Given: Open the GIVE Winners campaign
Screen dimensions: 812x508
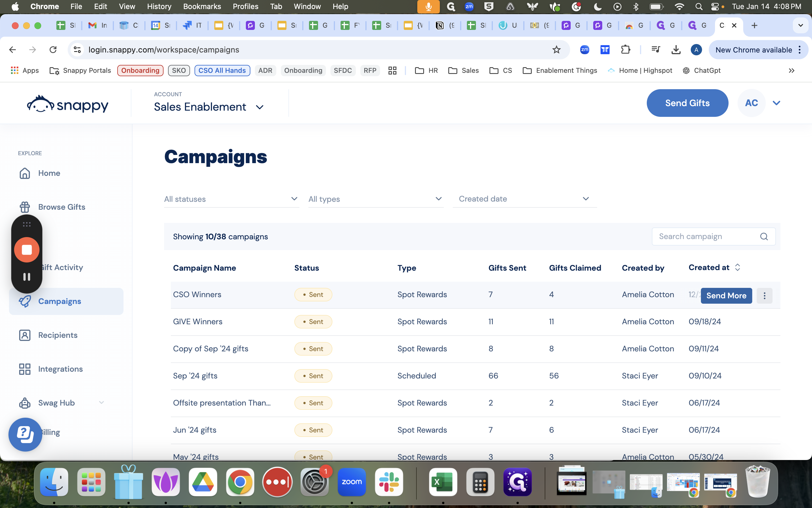Looking at the screenshot, I should (198, 321).
